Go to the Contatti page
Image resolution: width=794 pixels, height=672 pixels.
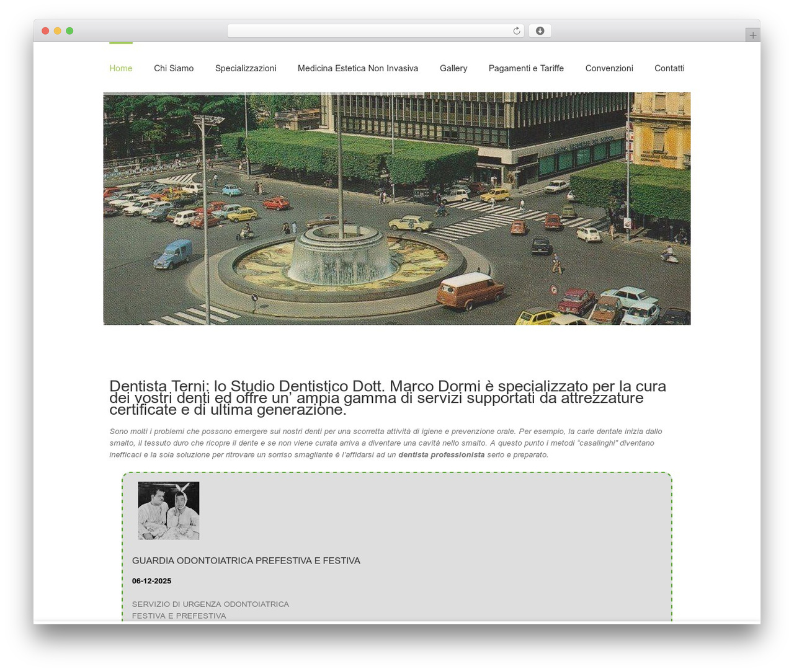click(x=669, y=68)
